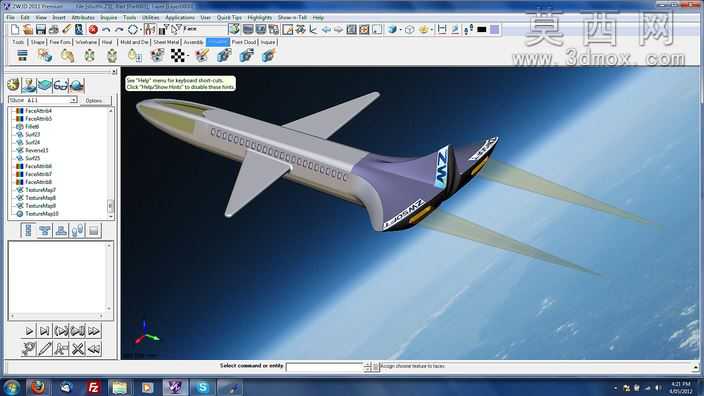Open the File menu
The height and width of the screenshot is (396, 704).
click(10, 18)
